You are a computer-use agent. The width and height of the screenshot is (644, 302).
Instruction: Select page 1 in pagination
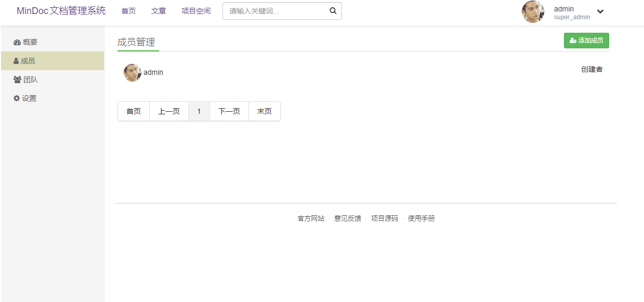[199, 111]
